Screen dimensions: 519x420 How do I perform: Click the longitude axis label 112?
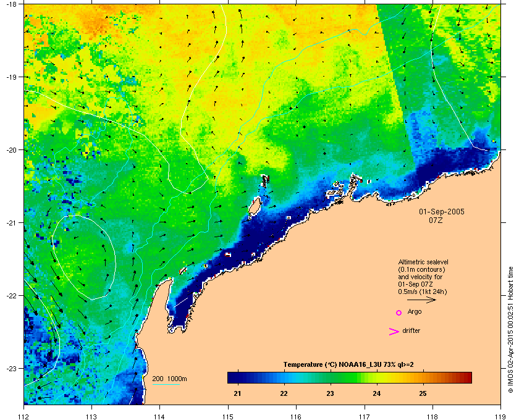tap(24, 416)
